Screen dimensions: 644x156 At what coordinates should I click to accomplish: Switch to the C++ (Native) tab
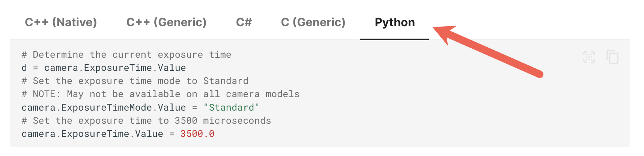click(61, 22)
